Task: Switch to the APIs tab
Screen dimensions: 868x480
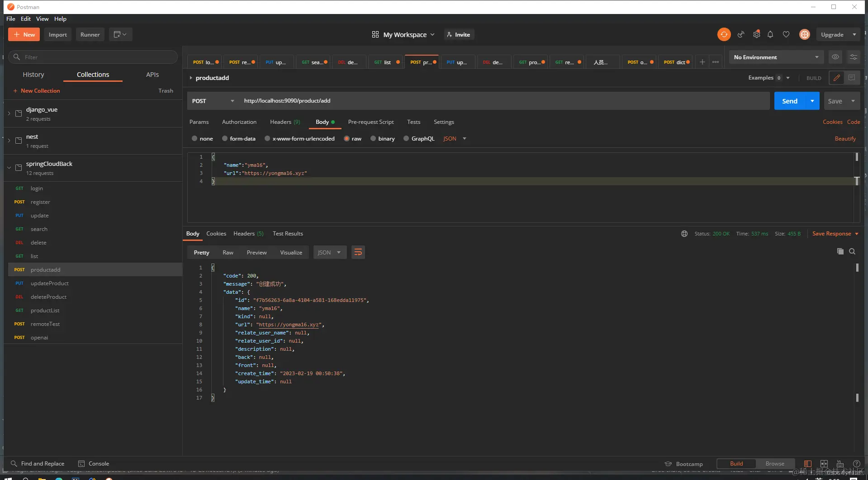Action: tap(152, 75)
